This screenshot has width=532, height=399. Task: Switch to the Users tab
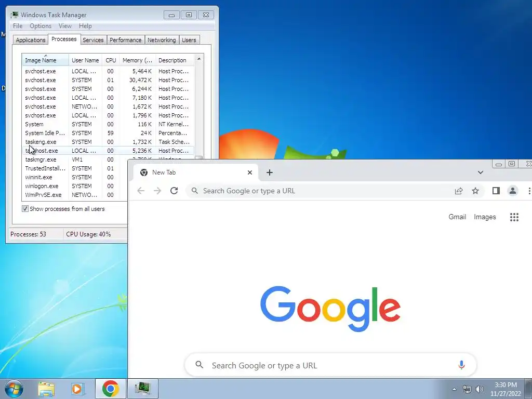point(189,39)
